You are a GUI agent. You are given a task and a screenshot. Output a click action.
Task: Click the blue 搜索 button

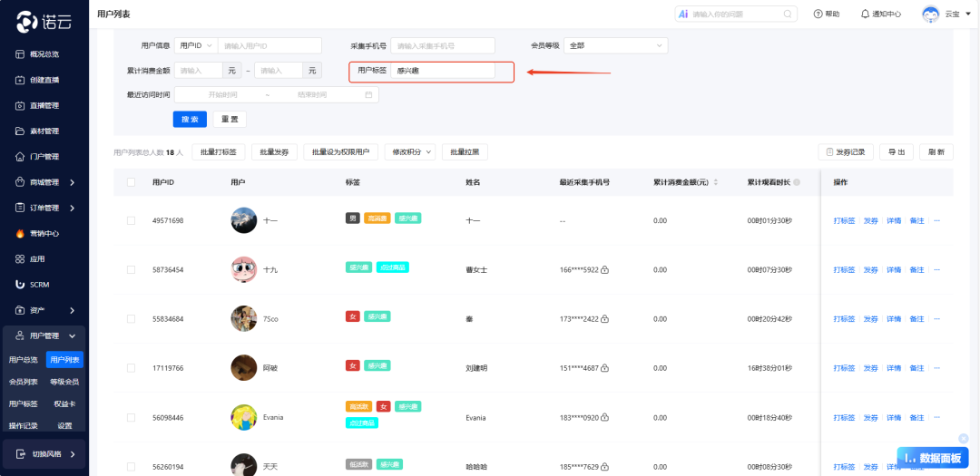[x=190, y=119]
